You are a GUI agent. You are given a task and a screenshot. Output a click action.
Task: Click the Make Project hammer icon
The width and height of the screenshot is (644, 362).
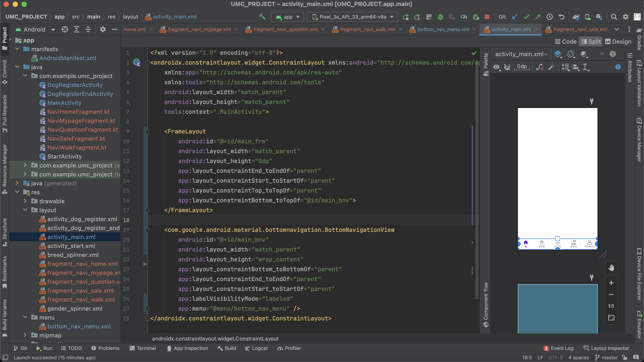click(x=262, y=17)
